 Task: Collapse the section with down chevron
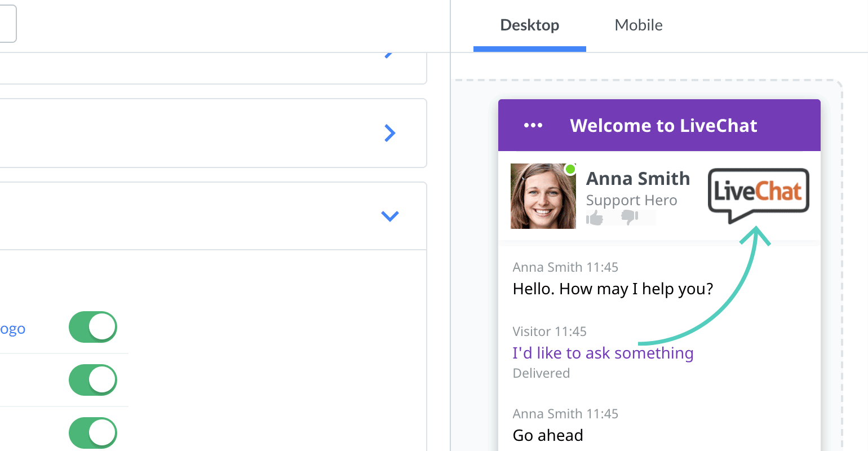tap(390, 216)
